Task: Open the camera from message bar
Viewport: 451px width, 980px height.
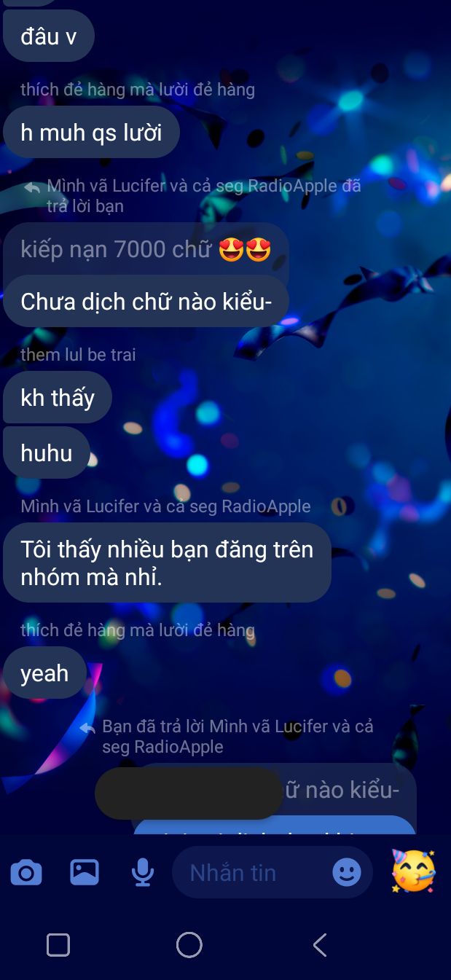Action: [26, 872]
